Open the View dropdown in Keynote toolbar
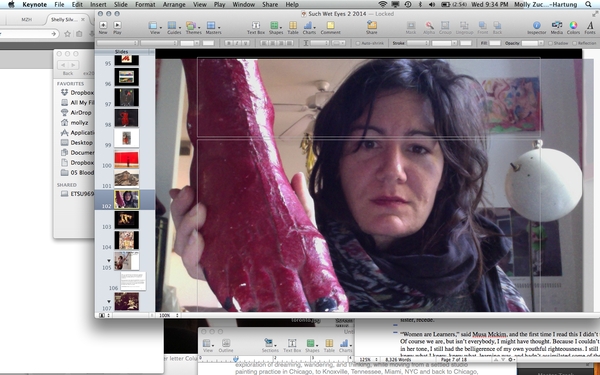The height and width of the screenshot is (375, 600). point(154,26)
